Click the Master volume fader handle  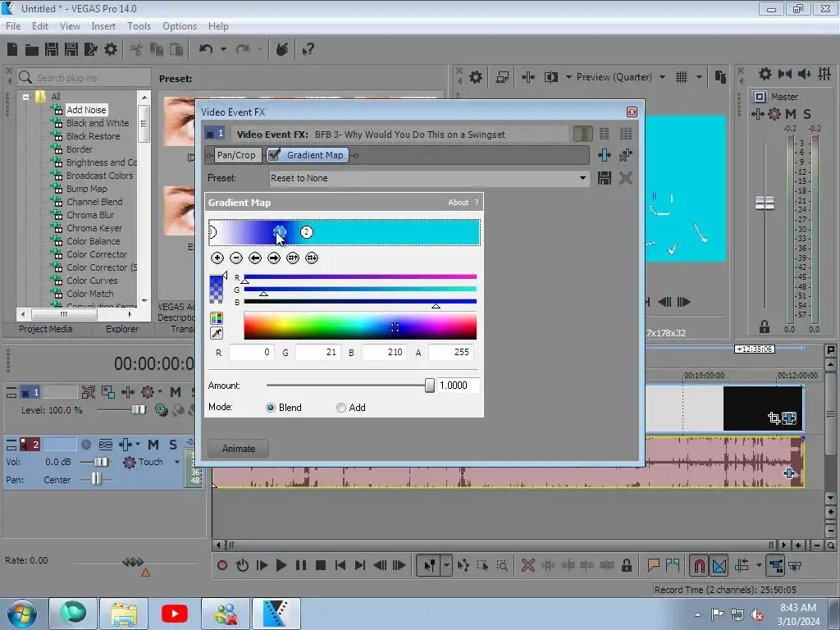click(x=765, y=203)
